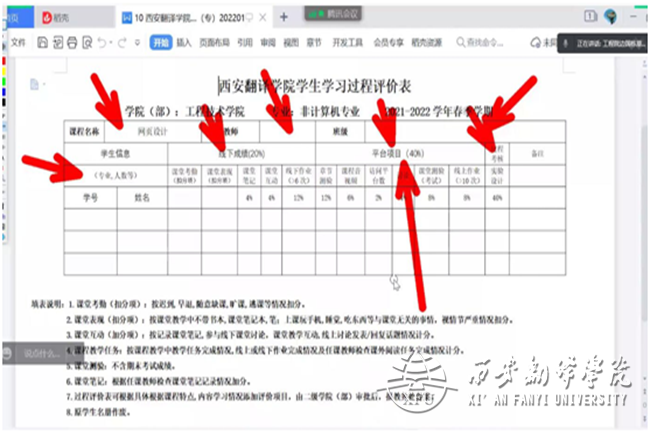Click the 线下作业 column header cell
This screenshot has width=650, height=433.
click(298, 176)
